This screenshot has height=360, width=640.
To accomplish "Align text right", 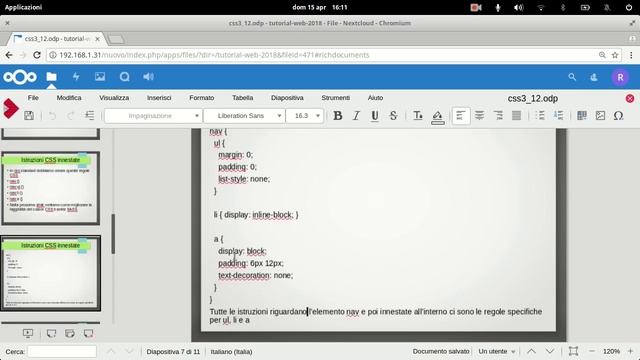I will (498, 116).
